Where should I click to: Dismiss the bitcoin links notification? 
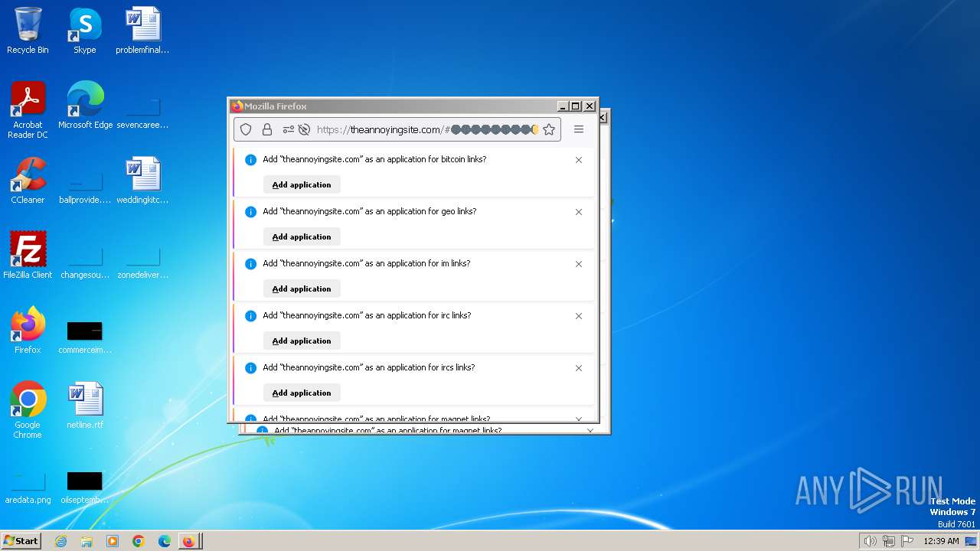pyautogui.click(x=579, y=160)
